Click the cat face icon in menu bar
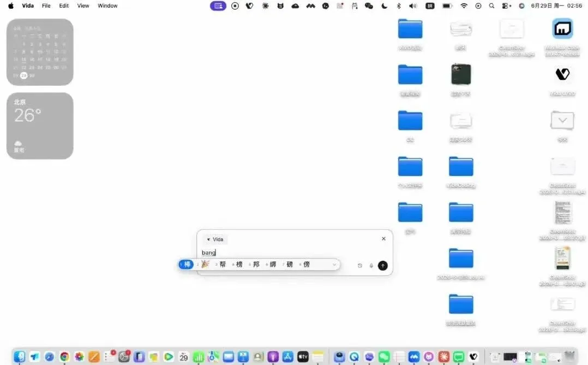 point(280,5)
